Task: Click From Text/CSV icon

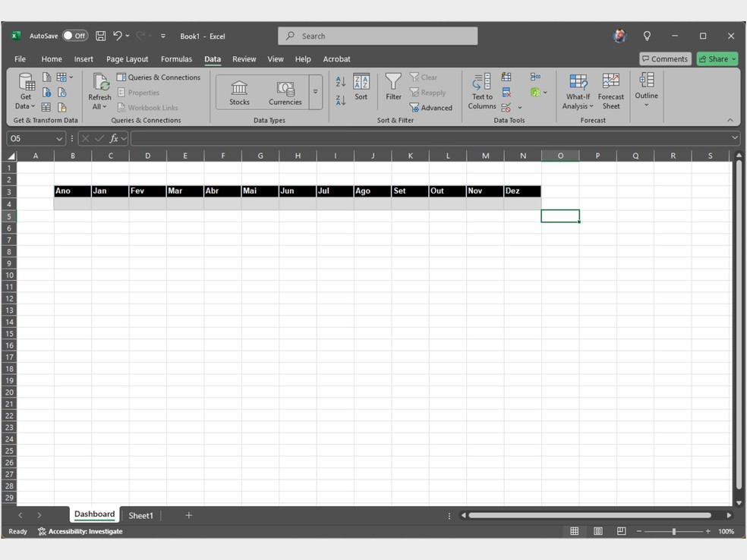Action: coord(47,77)
